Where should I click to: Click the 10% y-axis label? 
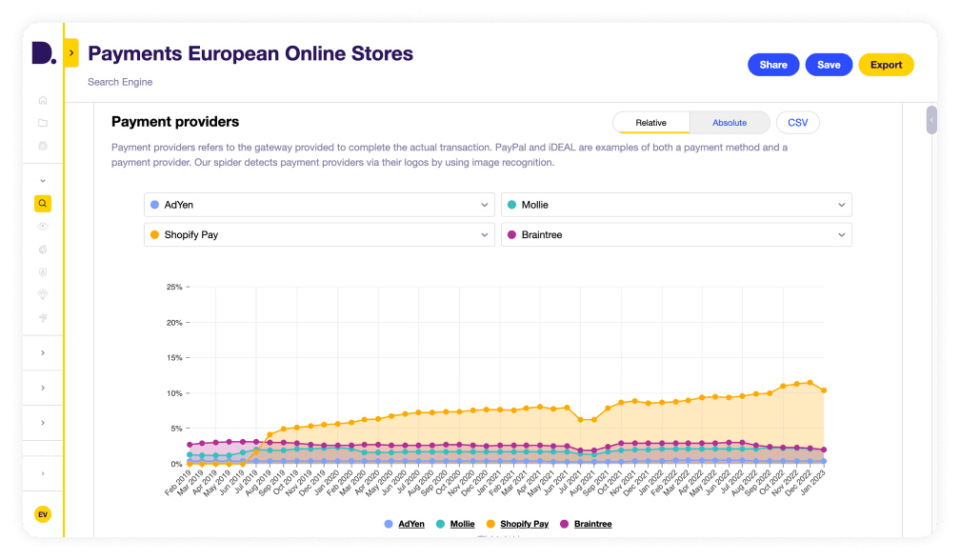pos(174,393)
